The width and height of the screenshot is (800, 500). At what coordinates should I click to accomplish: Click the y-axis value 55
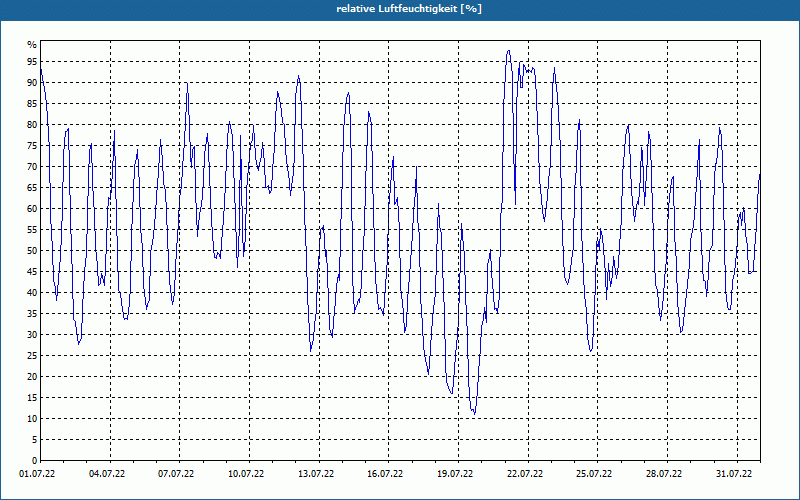coord(32,230)
